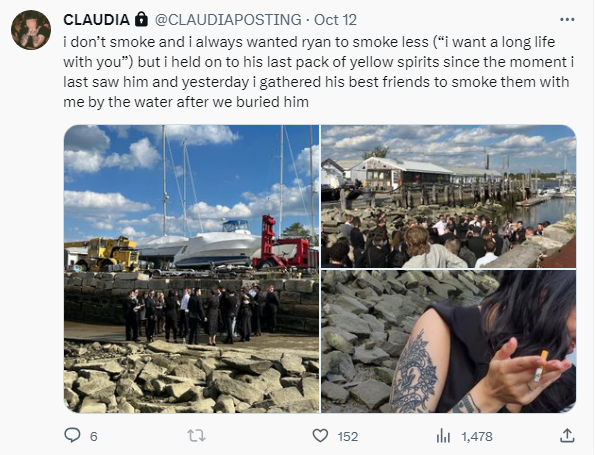Click CLAUDIA's profile avatar picture
This screenshot has height=455, width=596.
(x=31, y=30)
